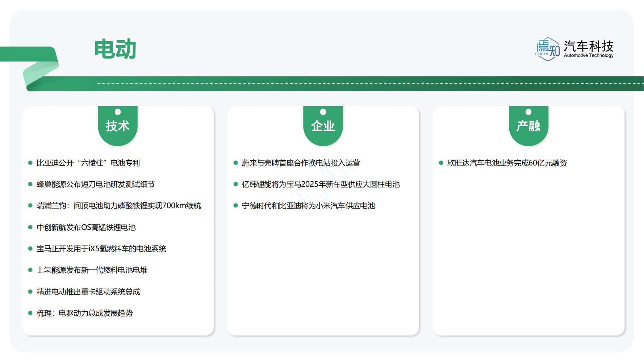This screenshot has width=644, height=362.
Task: Select the 企业 green badge header
Action: [323, 126]
